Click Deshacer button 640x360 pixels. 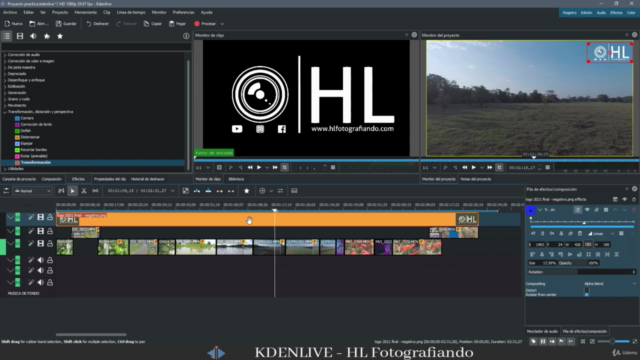pyautogui.click(x=98, y=24)
